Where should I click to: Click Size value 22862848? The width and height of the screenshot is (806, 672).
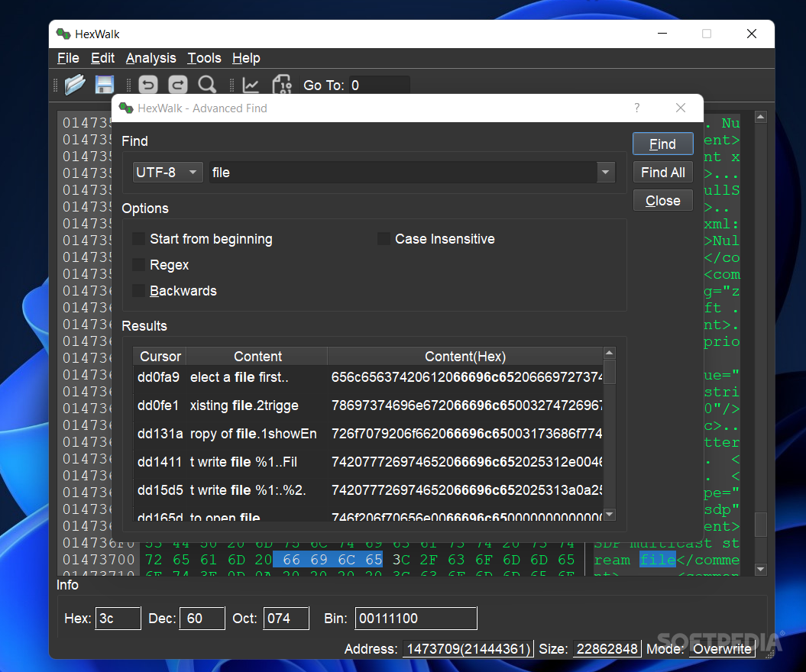[607, 649]
